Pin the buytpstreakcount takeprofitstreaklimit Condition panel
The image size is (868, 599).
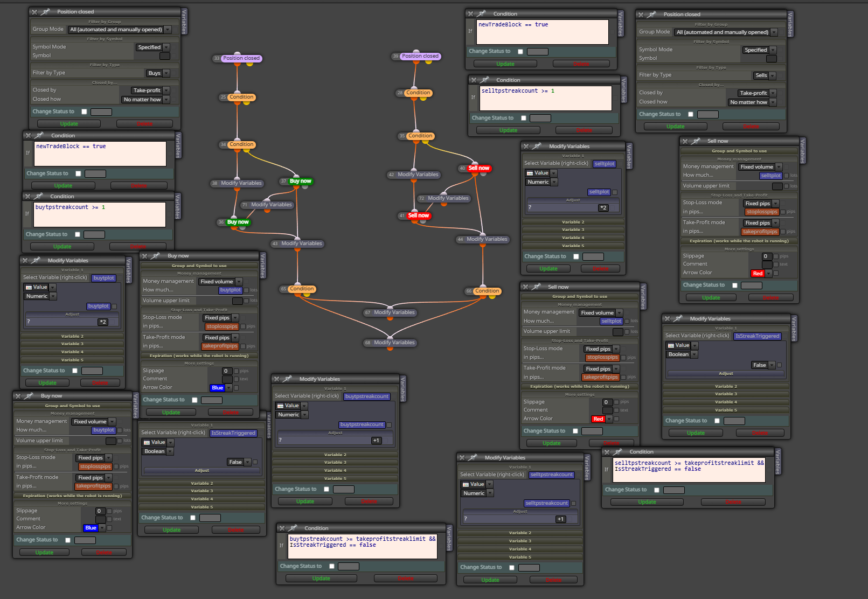[293, 528]
